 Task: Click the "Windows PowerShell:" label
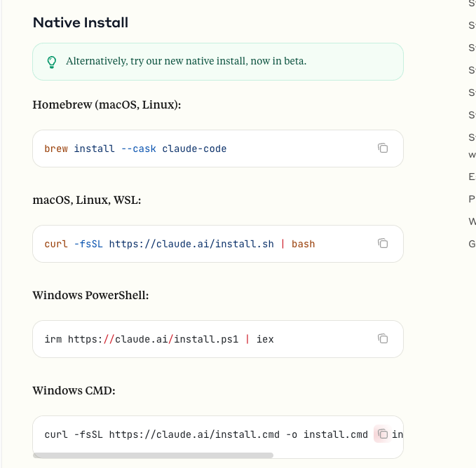(x=90, y=296)
